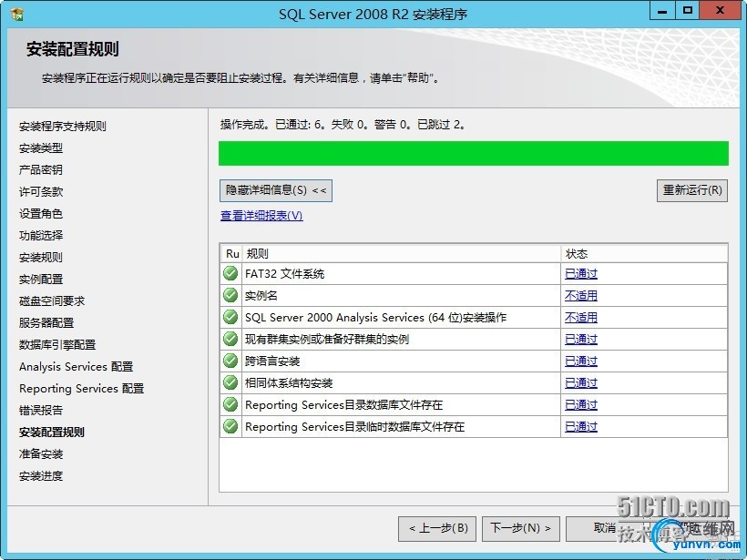Select 错误报告 step in sidebar
The image size is (747, 560).
pyautogui.click(x=41, y=411)
